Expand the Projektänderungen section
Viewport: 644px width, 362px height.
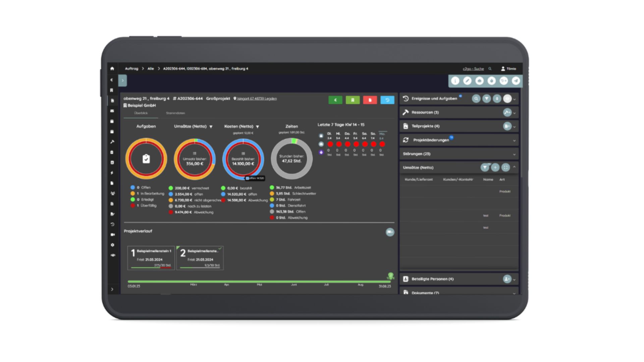point(514,140)
